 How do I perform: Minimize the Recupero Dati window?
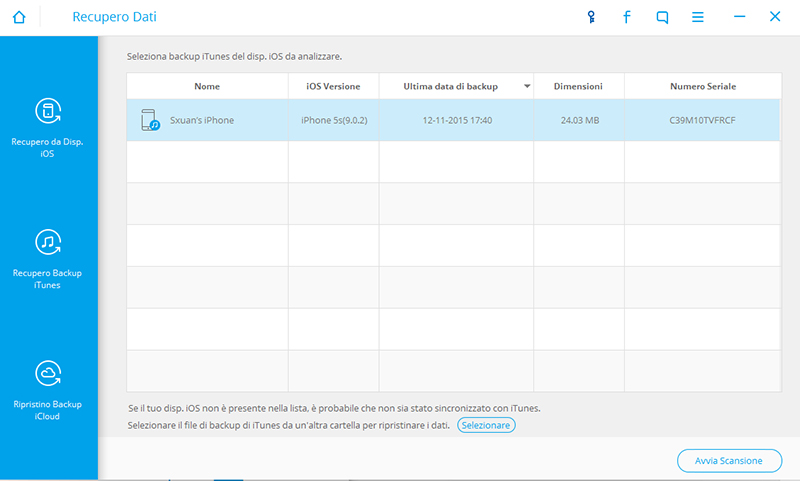[x=739, y=17]
